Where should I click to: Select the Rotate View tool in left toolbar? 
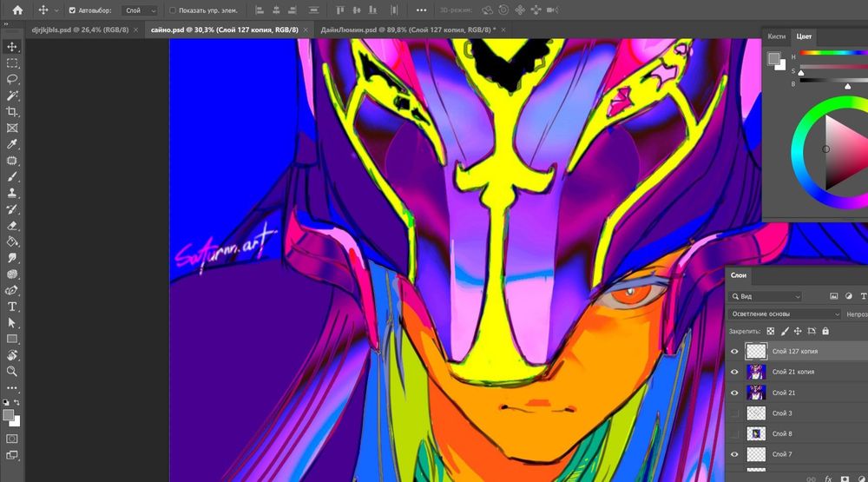[x=12, y=355]
